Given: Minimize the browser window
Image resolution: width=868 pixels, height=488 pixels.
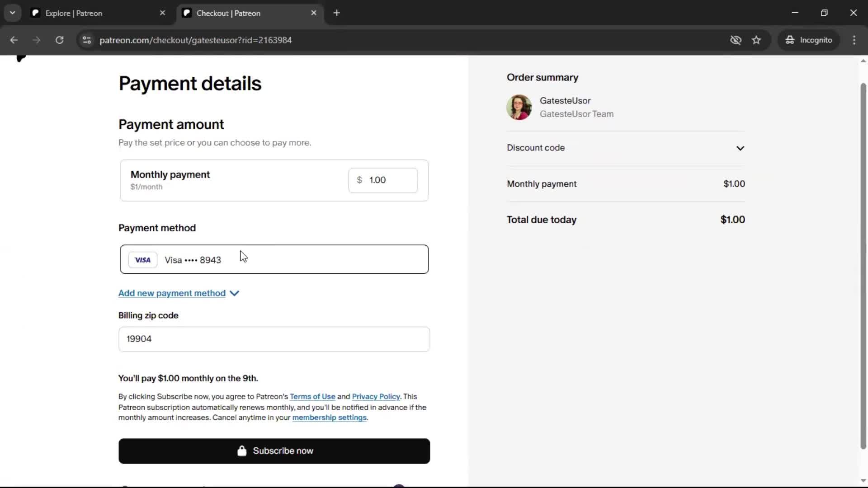Looking at the screenshot, I should [x=795, y=13].
